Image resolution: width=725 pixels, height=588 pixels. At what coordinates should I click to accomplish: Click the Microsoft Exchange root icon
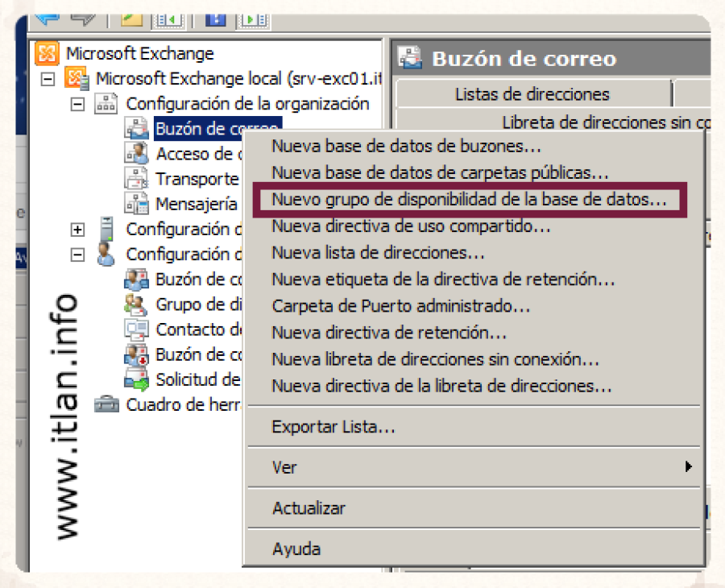click(48, 54)
